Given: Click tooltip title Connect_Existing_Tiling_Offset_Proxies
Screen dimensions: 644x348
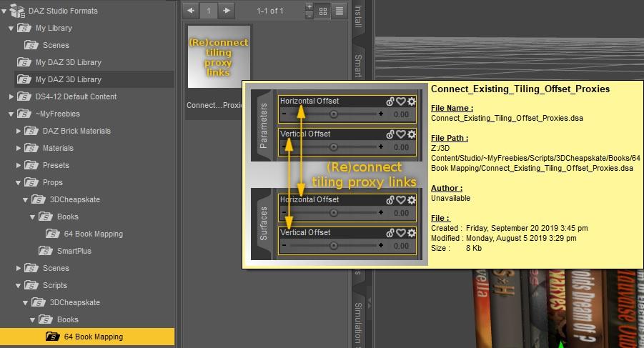Looking at the screenshot, I should pos(520,89).
